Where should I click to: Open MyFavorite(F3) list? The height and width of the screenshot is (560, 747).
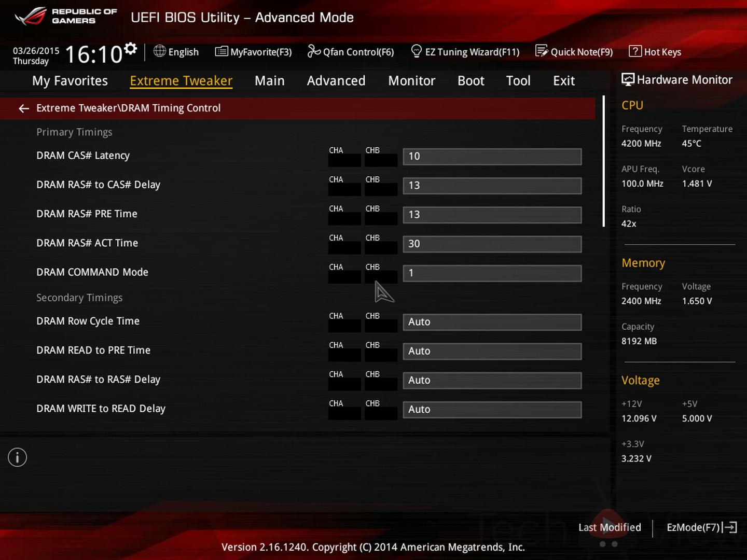(x=254, y=52)
